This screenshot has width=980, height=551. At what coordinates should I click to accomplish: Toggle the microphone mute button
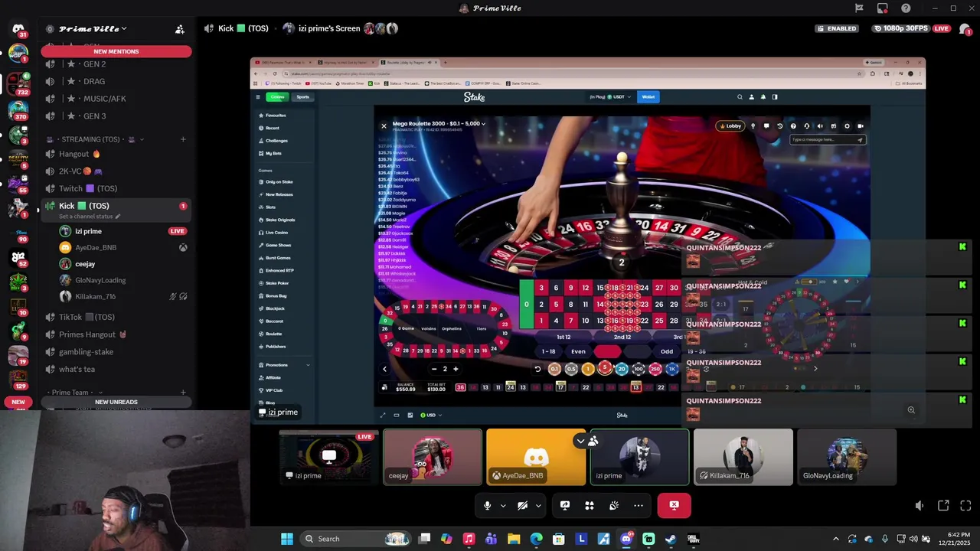[x=487, y=505]
